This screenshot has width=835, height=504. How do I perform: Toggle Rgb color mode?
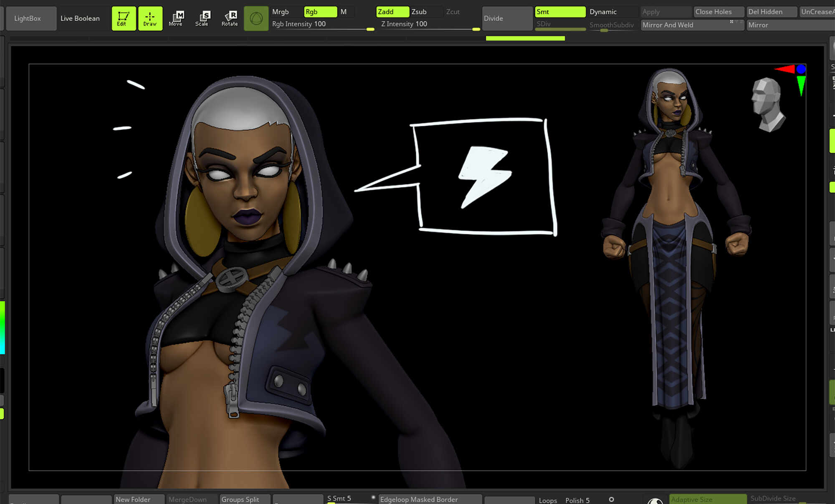320,12
